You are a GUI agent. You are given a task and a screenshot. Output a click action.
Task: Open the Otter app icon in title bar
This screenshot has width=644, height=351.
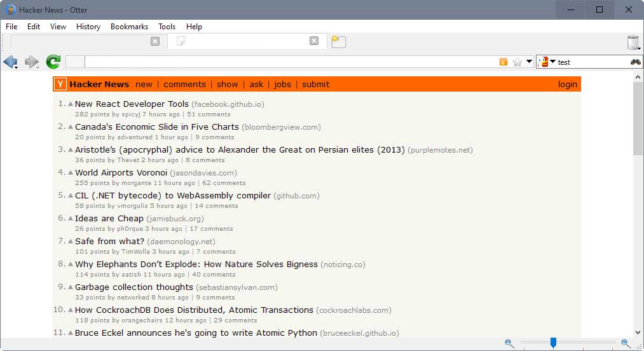pyautogui.click(x=10, y=10)
